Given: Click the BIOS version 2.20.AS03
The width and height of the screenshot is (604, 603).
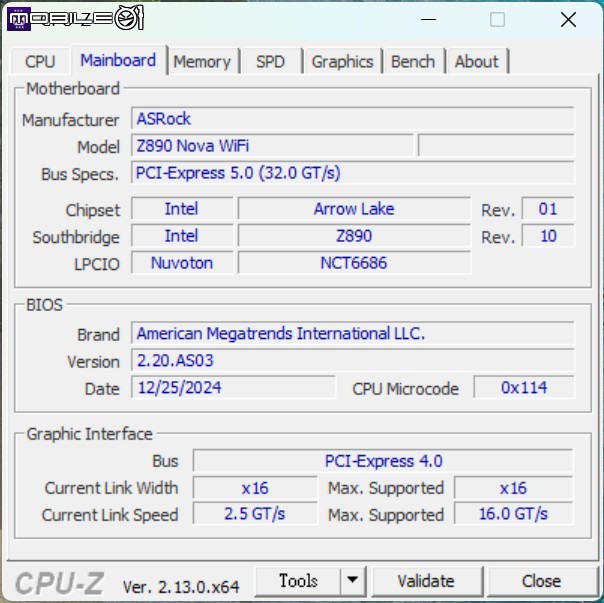Looking at the screenshot, I should (x=352, y=360).
